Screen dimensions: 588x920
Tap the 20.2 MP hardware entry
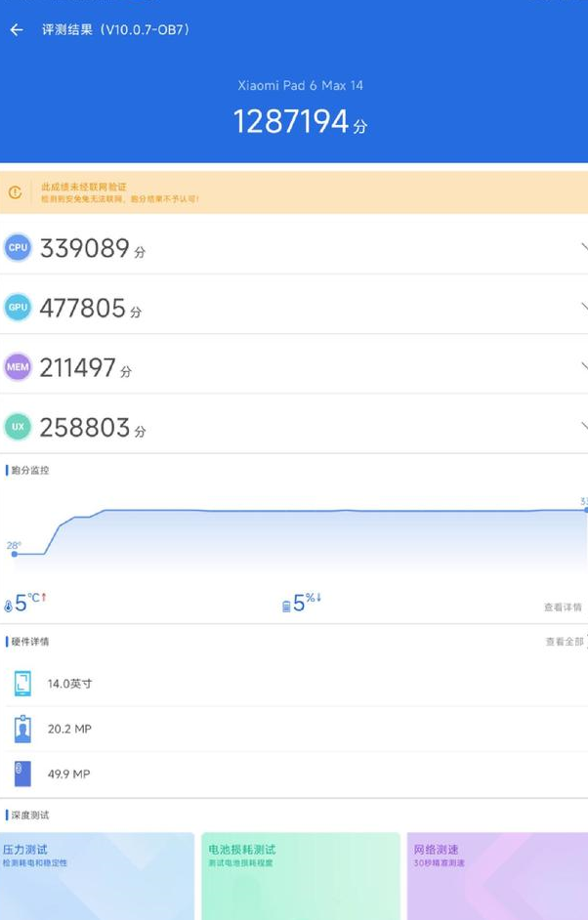click(294, 729)
